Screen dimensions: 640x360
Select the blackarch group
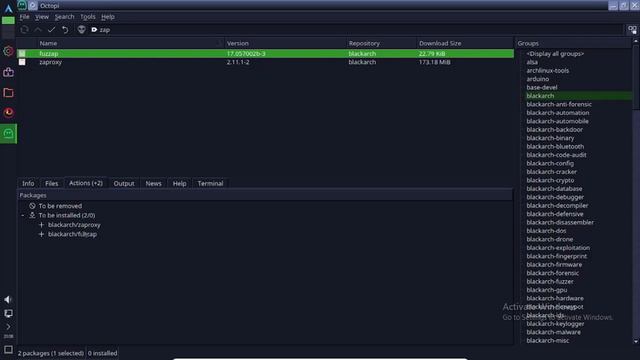click(x=578, y=96)
